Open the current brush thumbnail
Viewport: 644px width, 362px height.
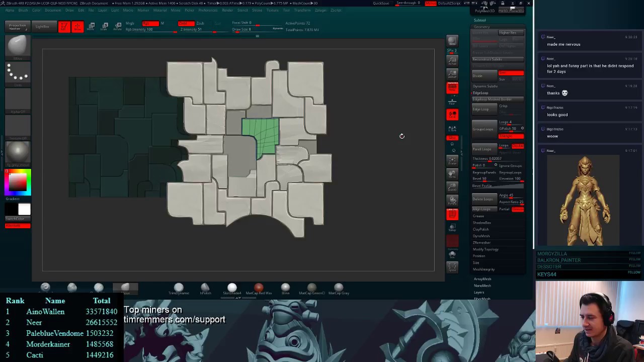tap(18, 47)
